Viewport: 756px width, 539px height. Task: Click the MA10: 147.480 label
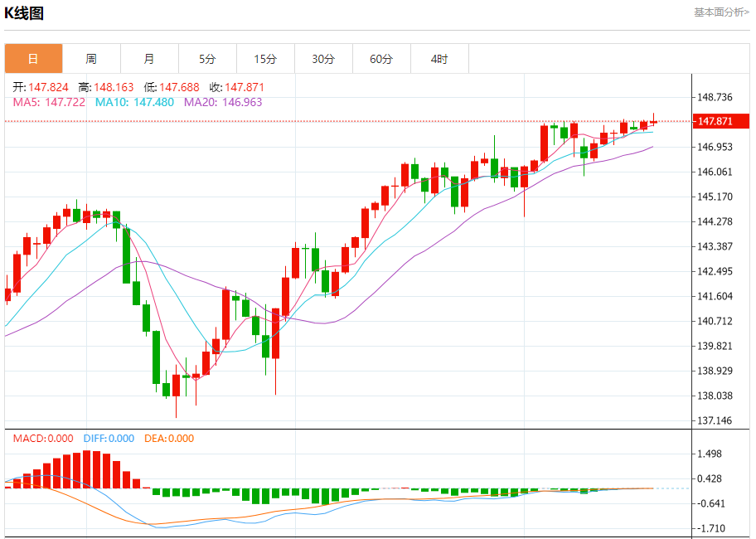[134, 102]
